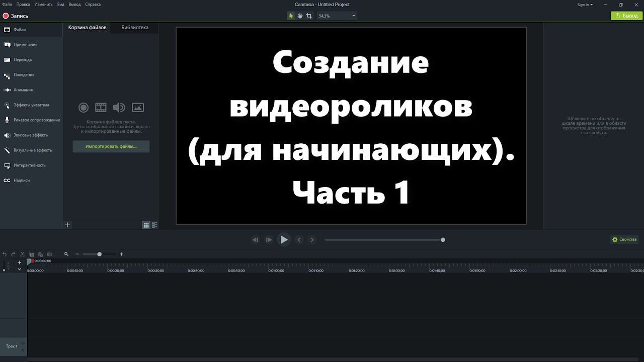Open the Примечания annotations panel
The width and height of the screenshot is (644, 362).
[31, 45]
